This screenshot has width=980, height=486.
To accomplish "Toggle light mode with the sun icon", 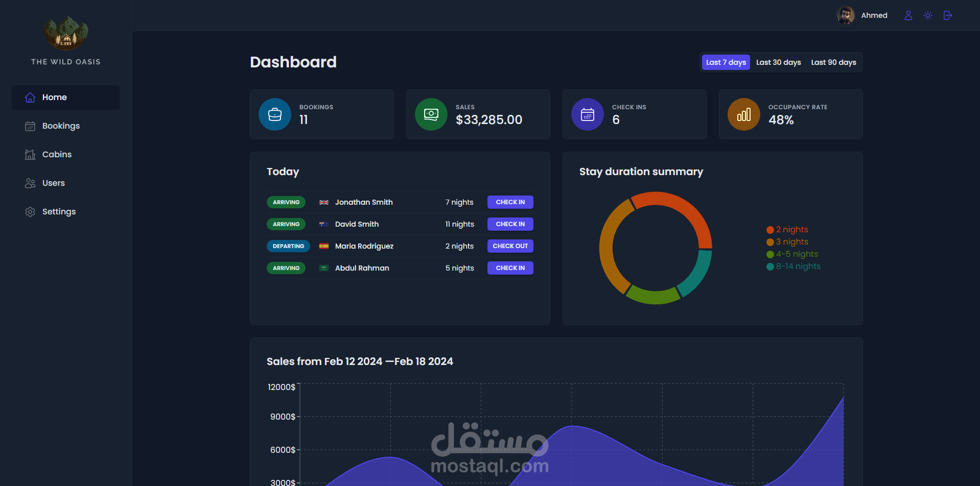I will click(928, 15).
